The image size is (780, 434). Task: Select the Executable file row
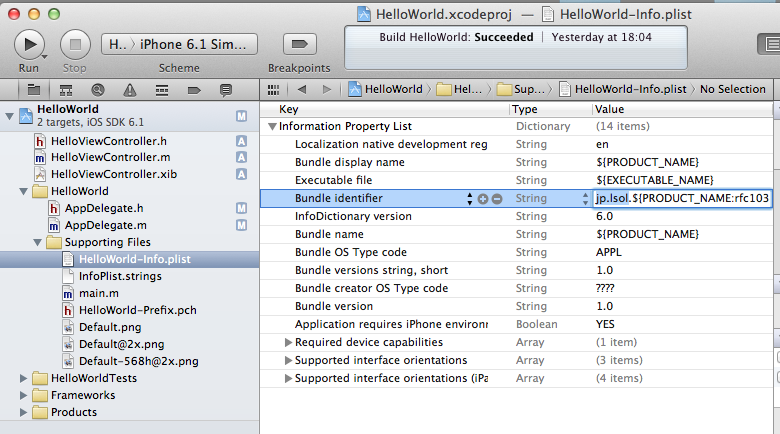pos(516,180)
